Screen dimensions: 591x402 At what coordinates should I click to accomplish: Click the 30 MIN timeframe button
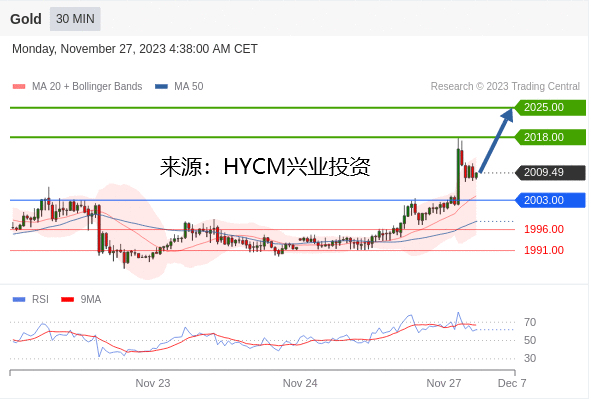[x=75, y=18]
